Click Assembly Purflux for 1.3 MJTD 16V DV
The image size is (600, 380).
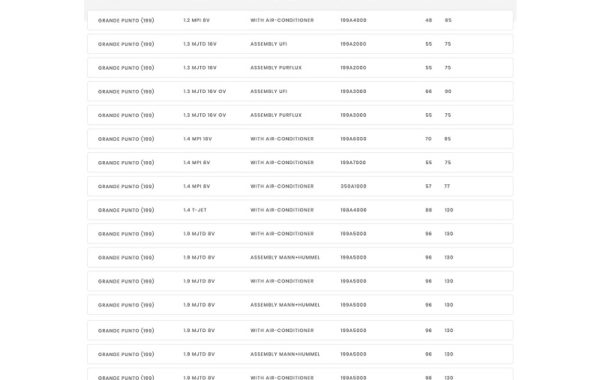[276, 115]
